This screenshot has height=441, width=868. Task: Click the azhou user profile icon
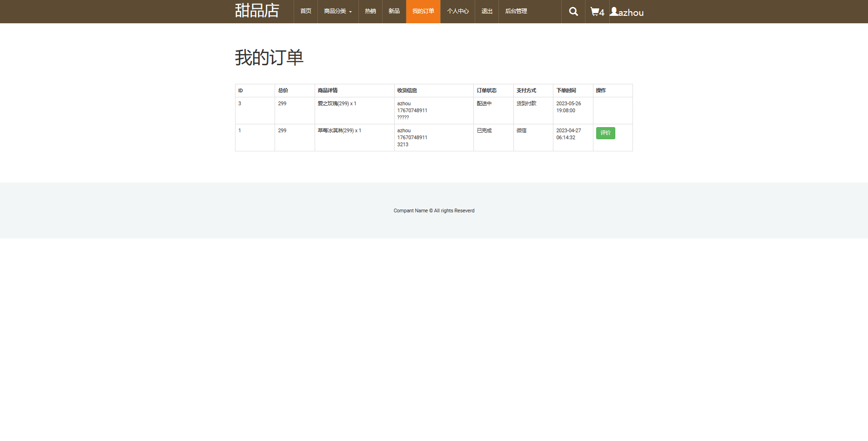tap(626, 12)
